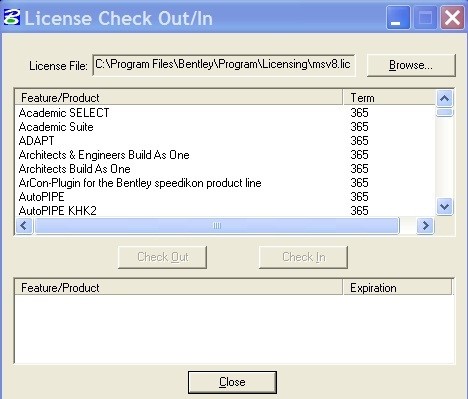
Task: Select Architects & Engineers Build As One
Action: tap(225, 155)
